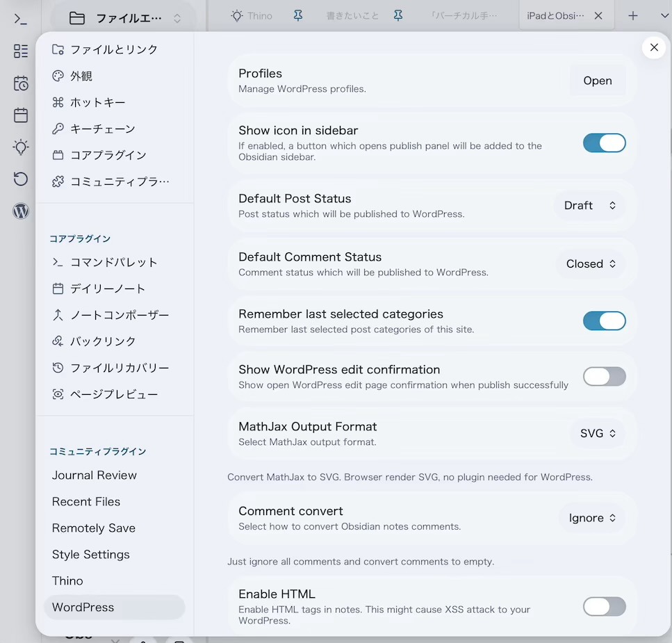Screen dimensions: 672x643
Task: Add a new tab with plus icon
Action: pos(632,16)
